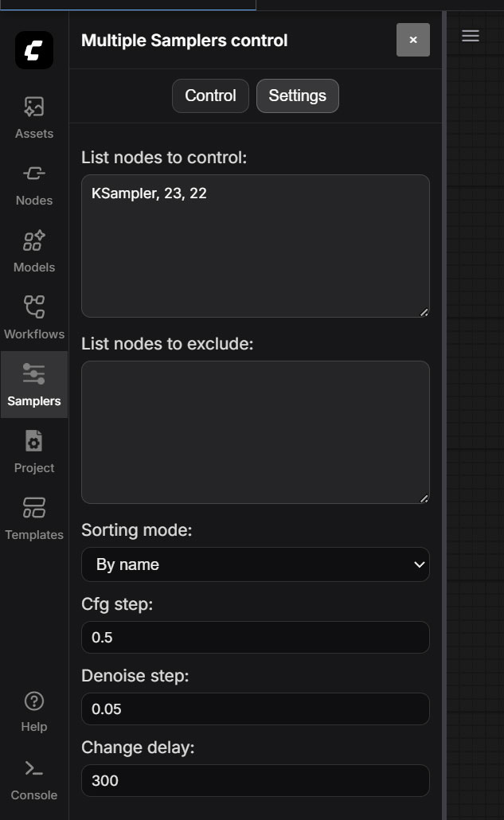Open the Templates sidebar panel
The height and width of the screenshot is (820, 504).
(x=34, y=518)
